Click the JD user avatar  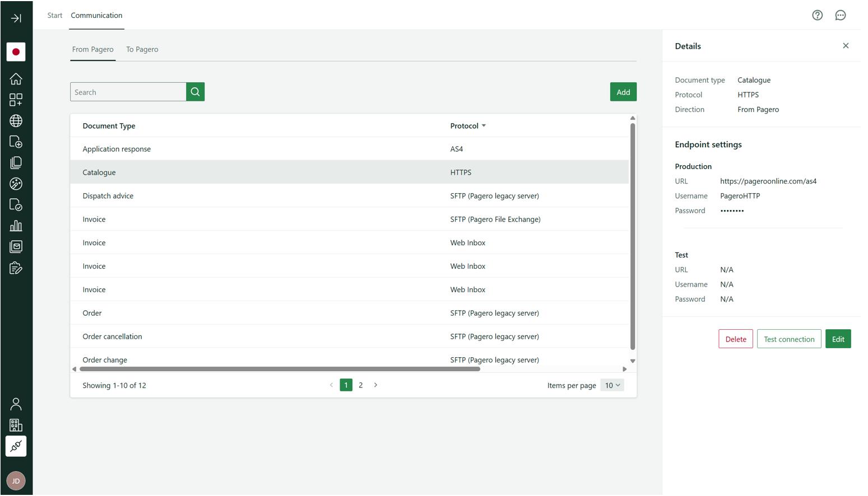click(16, 480)
